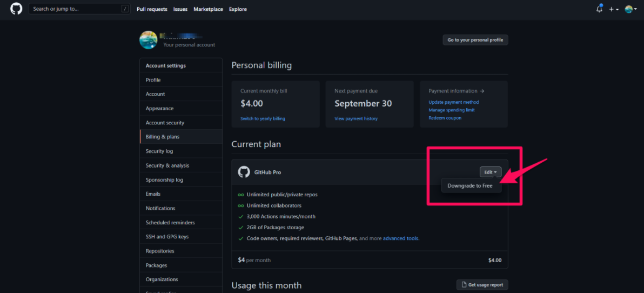Click the GitHub Pro plan octocat logo
Viewport: 644px width, 293px height.
point(244,172)
